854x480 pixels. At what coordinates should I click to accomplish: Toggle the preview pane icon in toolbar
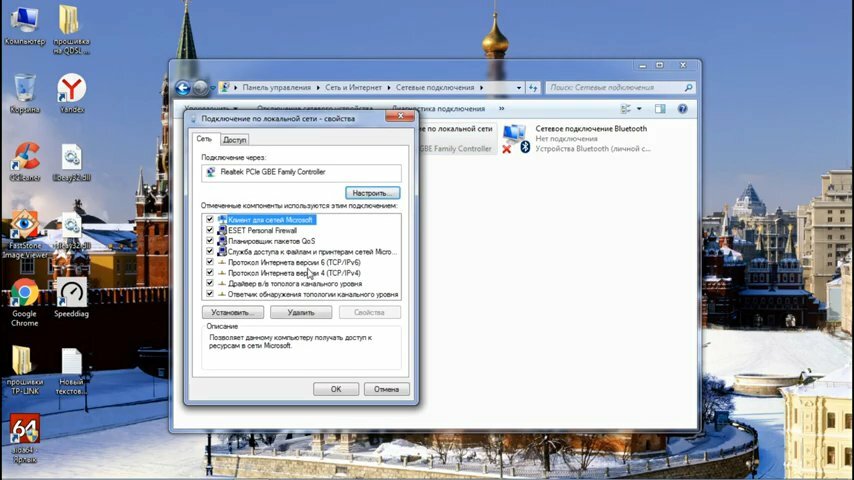660,109
